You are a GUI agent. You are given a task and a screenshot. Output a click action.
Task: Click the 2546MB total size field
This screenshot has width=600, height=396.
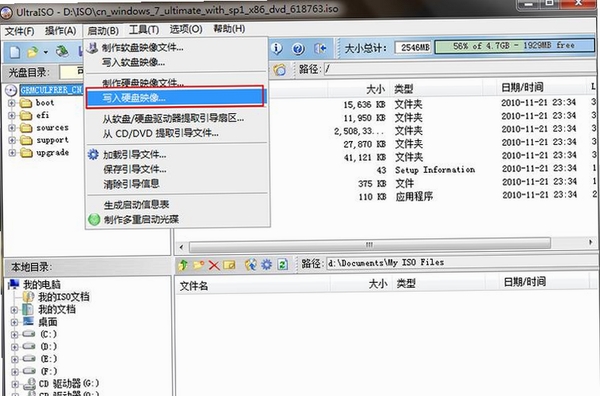pyautogui.click(x=414, y=47)
